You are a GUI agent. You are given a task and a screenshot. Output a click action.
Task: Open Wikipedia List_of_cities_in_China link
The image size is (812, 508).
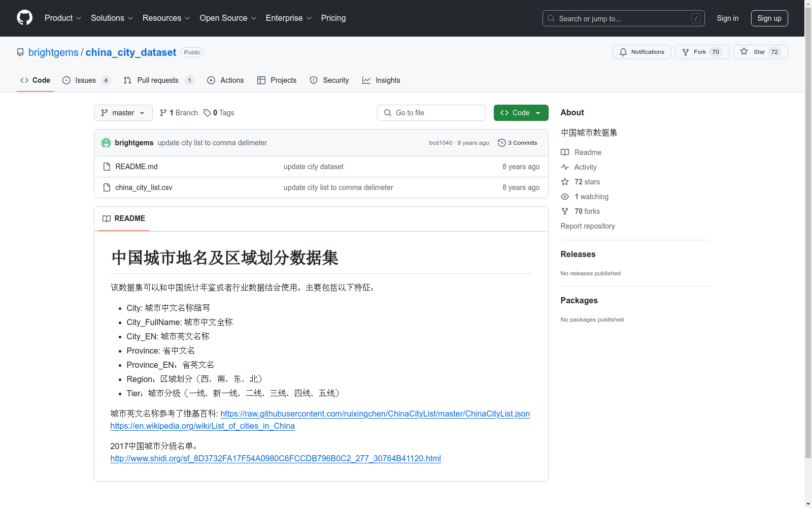(202, 426)
